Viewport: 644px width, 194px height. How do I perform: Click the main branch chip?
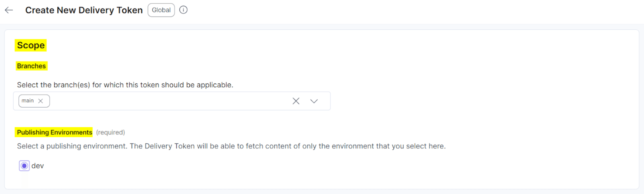pyautogui.click(x=28, y=101)
